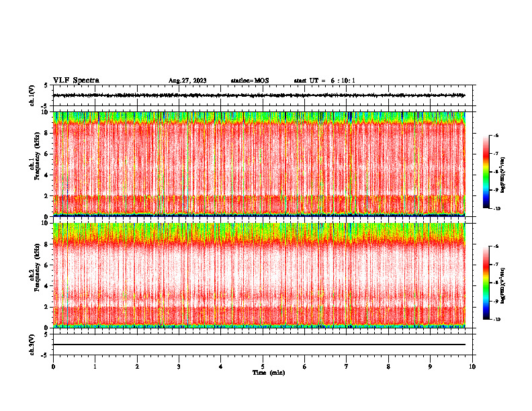Click the ch.1 waveform trace panel

pyautogui.click(x=264, y=95)
